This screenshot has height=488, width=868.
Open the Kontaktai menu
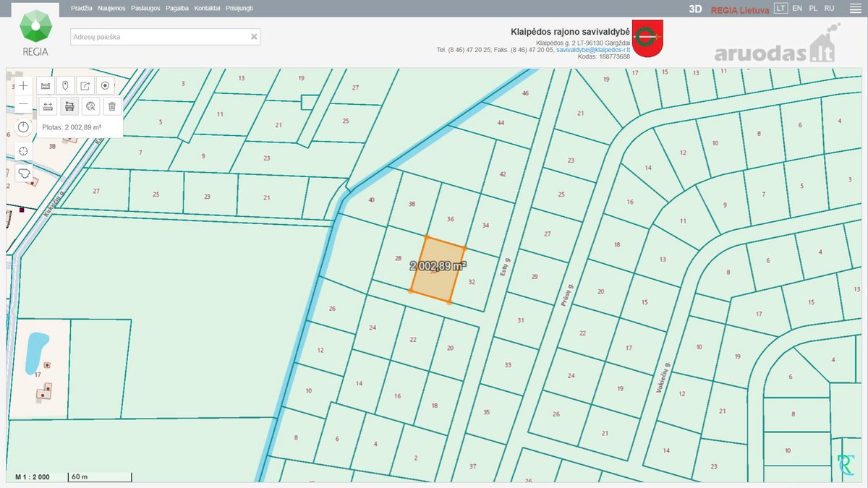point(208,8)
